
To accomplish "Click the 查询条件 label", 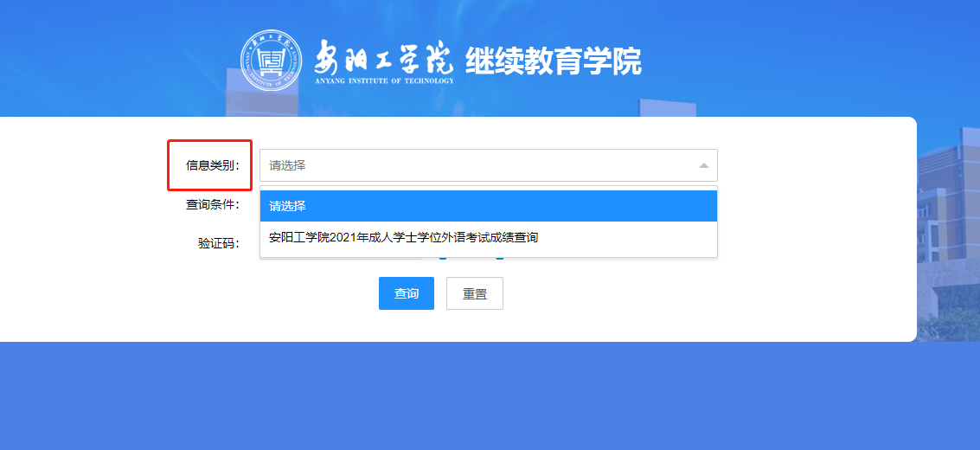I will pyautogui.click(x=212, y=205).
